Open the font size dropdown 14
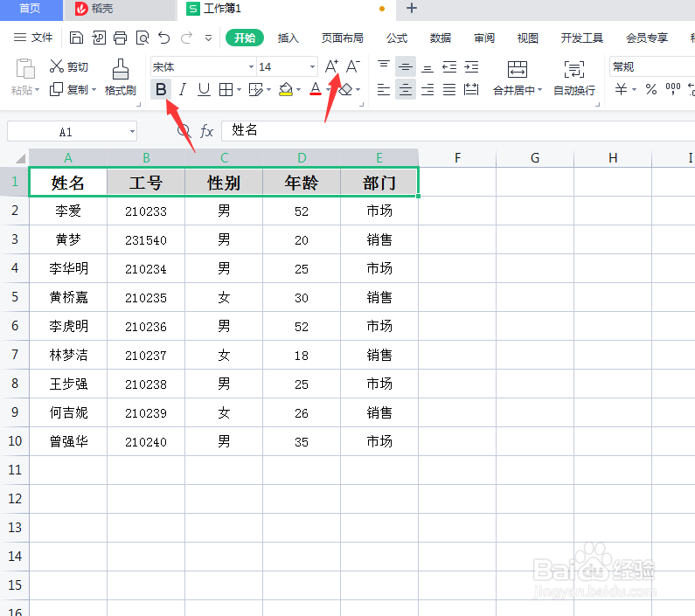The width and height of the screenshot is (695, 616). click(x=312, y=67)
